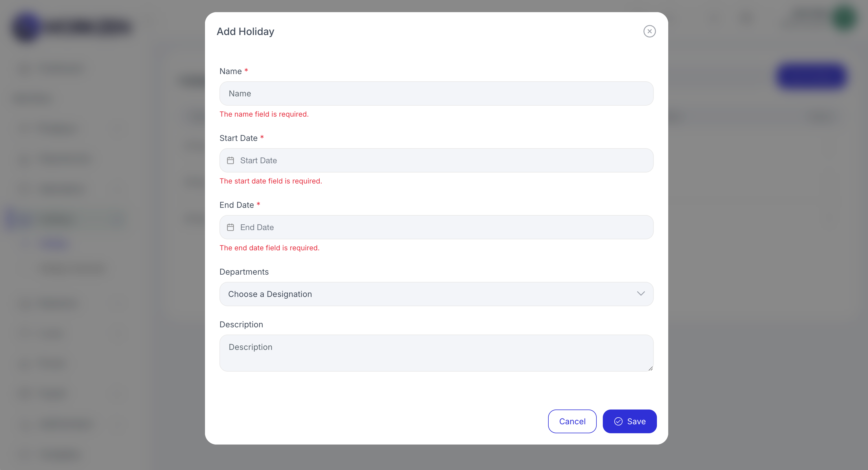Click the calendar icon in End Date field

point(230,227)
